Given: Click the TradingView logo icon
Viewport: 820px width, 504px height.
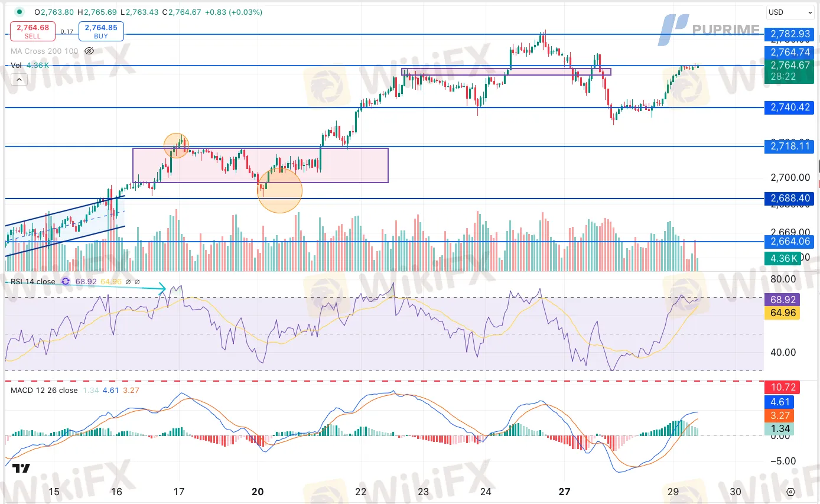Looking at the screenshot, I should point(21,469).
